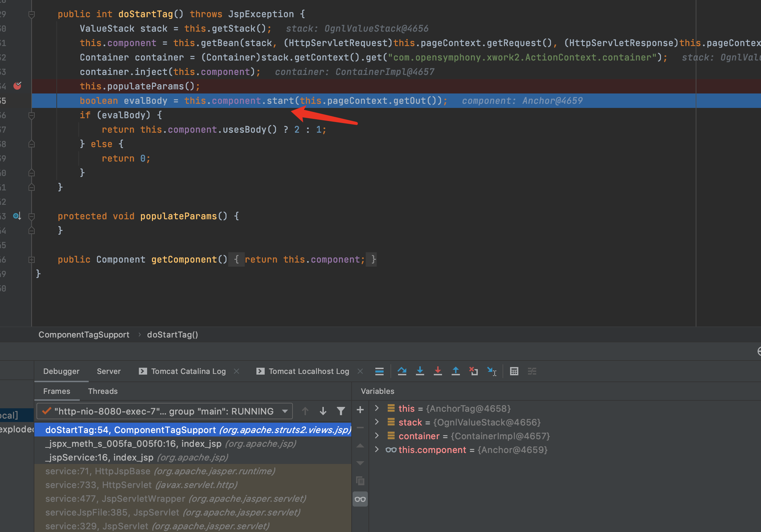Viewport: 761px width, 532px height.
Task: Select next frame down arrow
Action: 323,411
